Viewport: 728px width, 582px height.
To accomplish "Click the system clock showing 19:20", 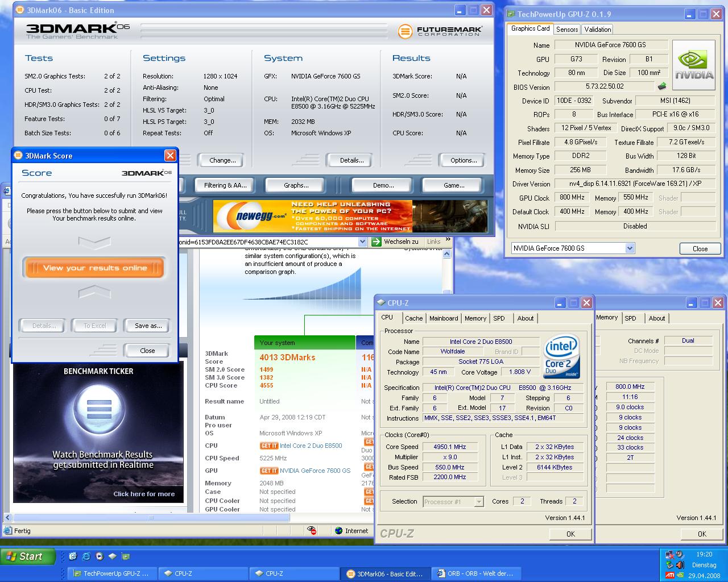I will [x=704, y=554].
